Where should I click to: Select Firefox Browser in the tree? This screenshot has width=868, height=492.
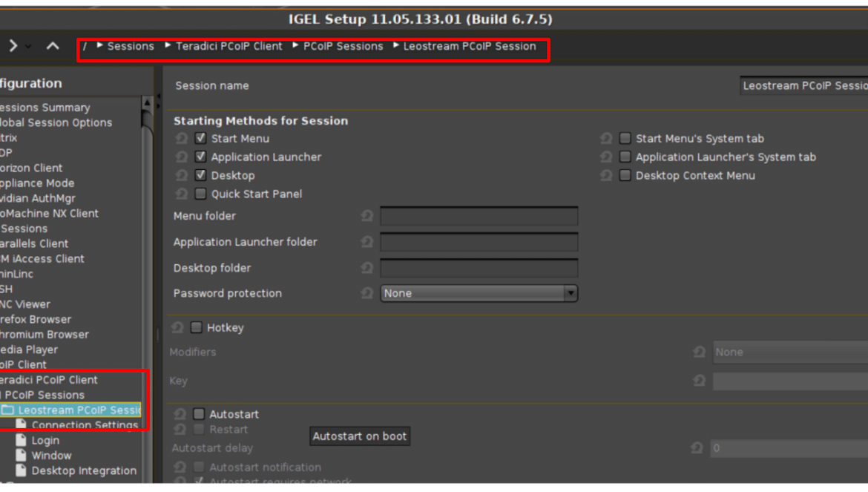point(36,319)
